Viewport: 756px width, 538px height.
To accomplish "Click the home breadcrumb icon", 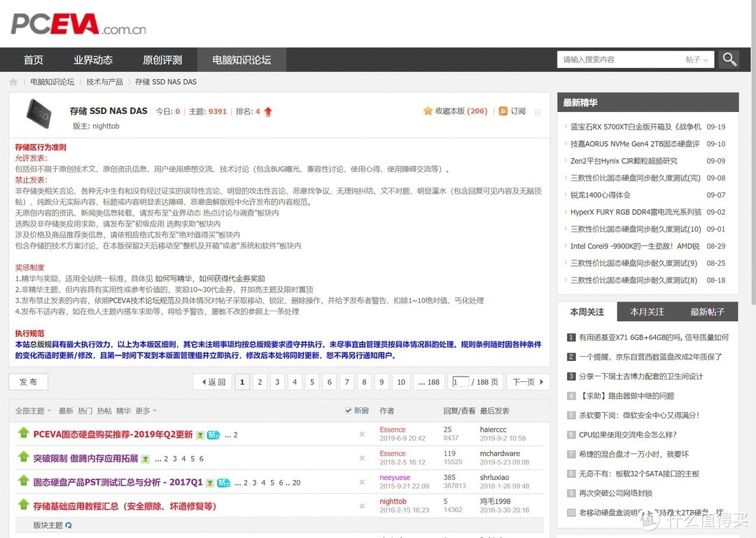I will click(x=13, y=82).
